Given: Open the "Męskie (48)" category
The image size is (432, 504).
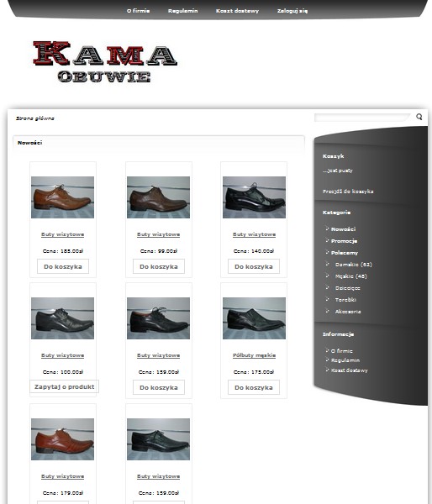Looking at the screenshot, I should [x=351, y=276].
